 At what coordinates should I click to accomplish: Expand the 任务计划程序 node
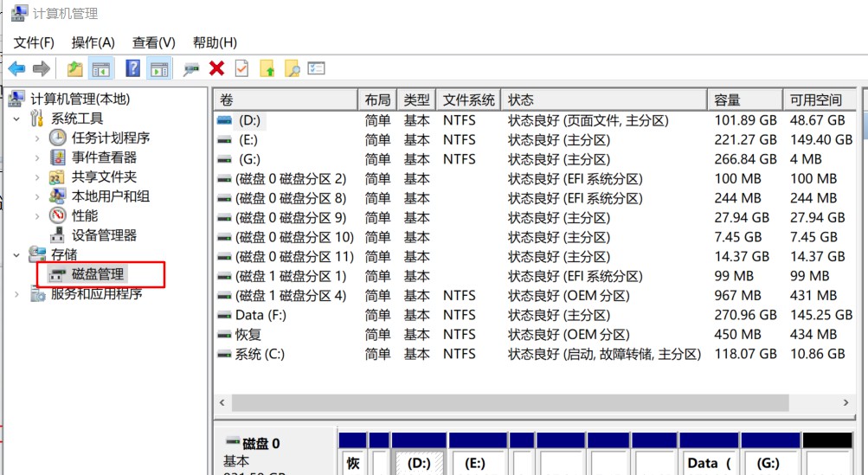37,138
